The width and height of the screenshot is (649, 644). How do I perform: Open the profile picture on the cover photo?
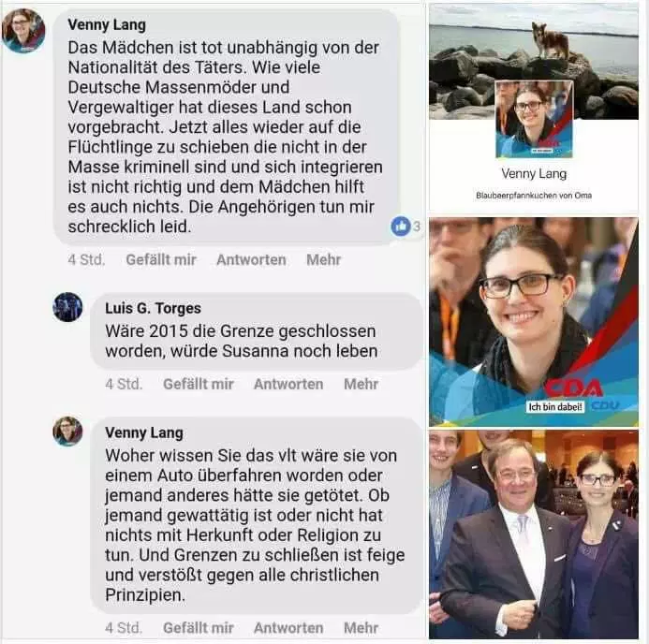pos(534,119)
